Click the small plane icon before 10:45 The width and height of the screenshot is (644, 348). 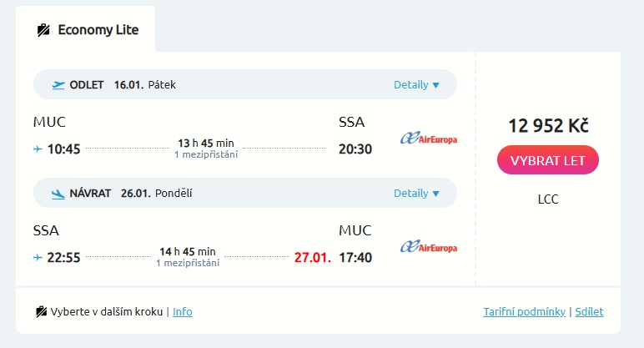click(x=38, y=149)
